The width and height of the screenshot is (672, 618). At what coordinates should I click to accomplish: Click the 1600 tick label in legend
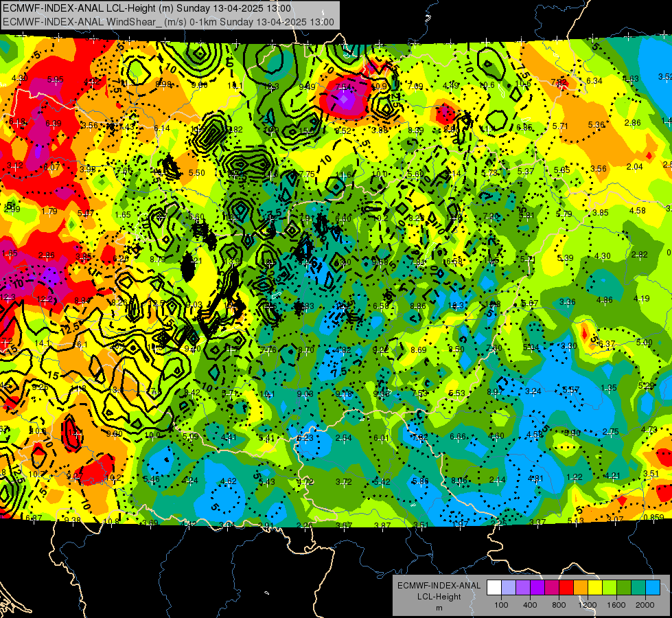[616, 605]
